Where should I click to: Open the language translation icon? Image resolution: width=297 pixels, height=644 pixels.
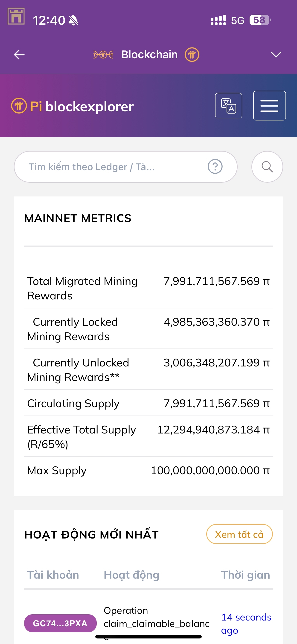pyautogui.click(x=228, y=106)
